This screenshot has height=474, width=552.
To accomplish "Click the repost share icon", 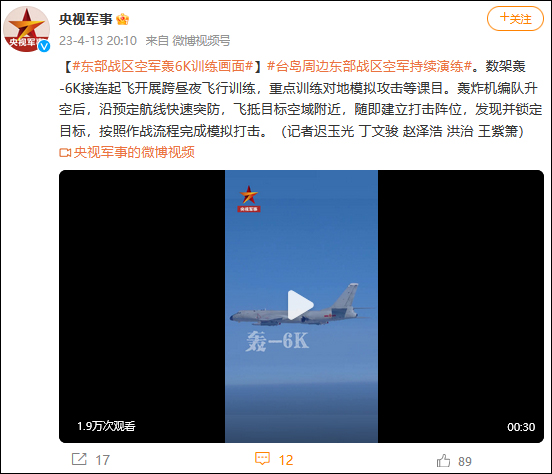I will pos(79,459).
